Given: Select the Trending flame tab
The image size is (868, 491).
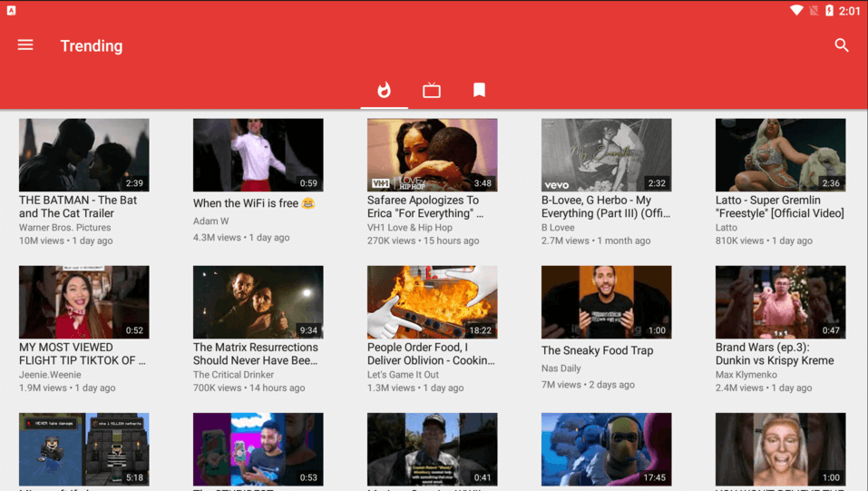Looking at the screenshot, I should pos(384,90).
